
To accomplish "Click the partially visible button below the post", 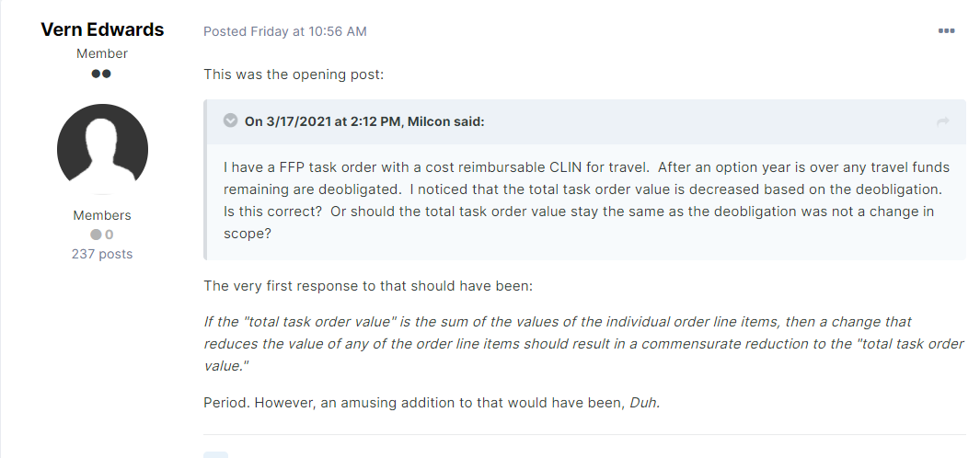I will [215, 453].
